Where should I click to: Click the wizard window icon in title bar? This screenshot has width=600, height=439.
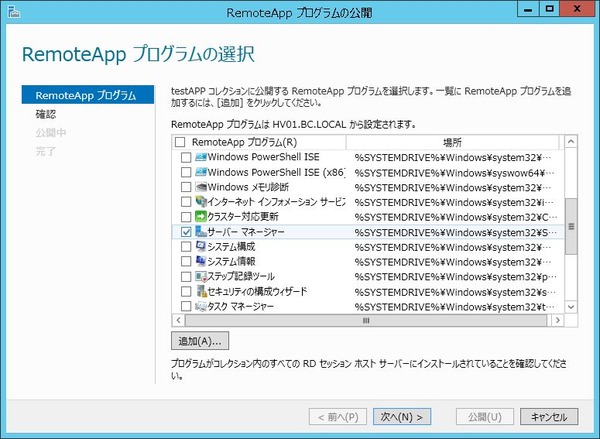[x=14, y=12]
